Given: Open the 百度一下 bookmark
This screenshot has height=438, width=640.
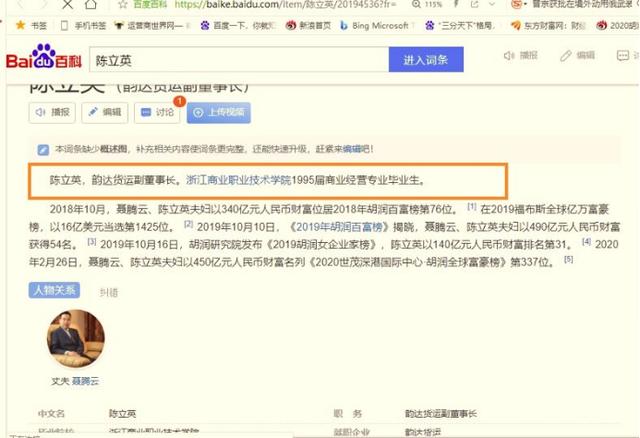Looking at the screenshot, I should (x=238, y=25).
